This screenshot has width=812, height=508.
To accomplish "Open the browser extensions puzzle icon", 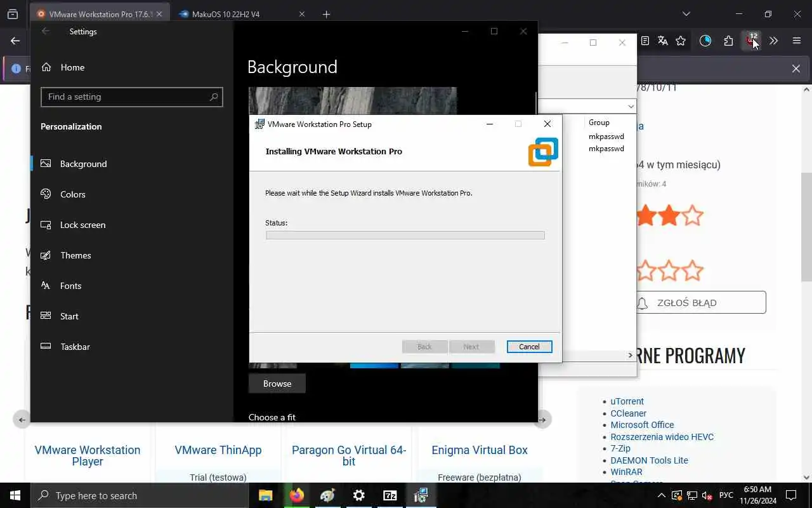I will [728, 41].
